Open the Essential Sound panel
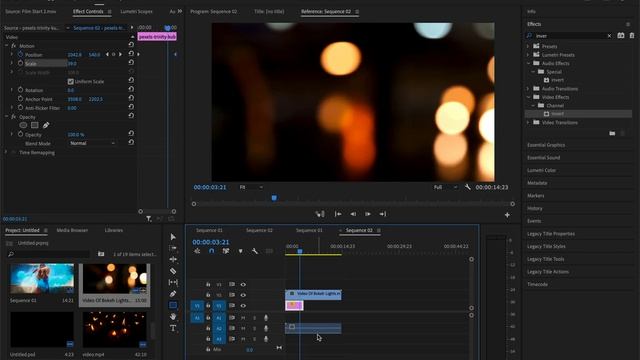The image size is (640, 360). 544,158
